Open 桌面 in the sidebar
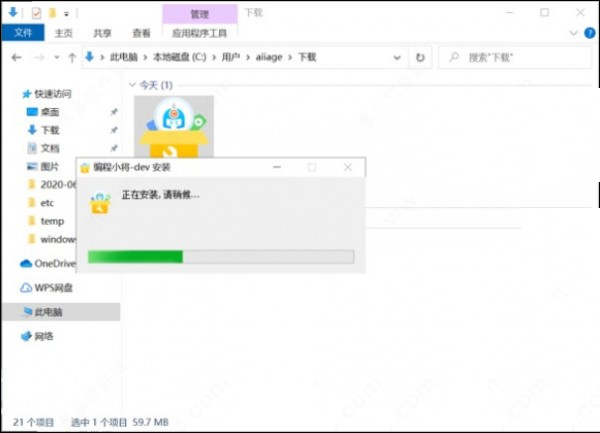 click(x=50, y=112)
